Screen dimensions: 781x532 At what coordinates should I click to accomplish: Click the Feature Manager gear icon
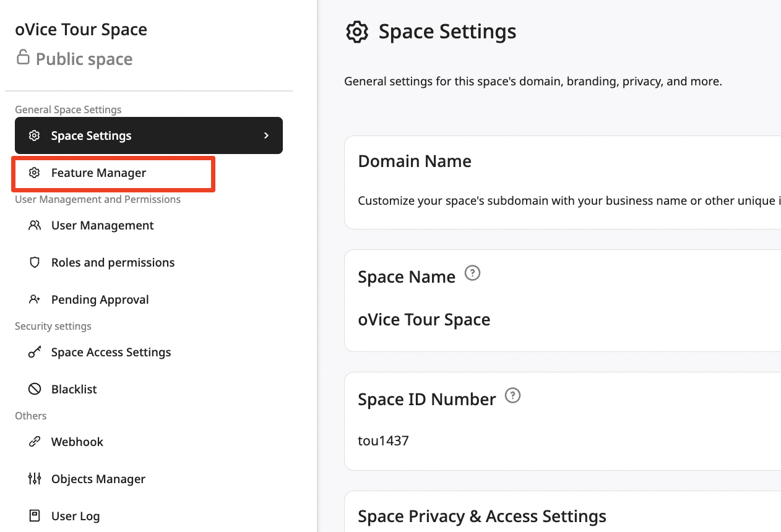[x=35, y=173]
